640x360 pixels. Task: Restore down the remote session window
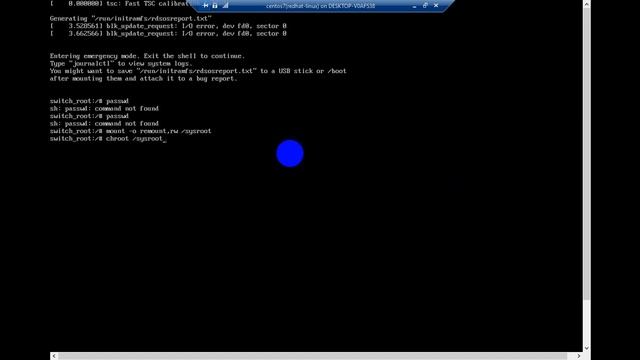point(425,5)
